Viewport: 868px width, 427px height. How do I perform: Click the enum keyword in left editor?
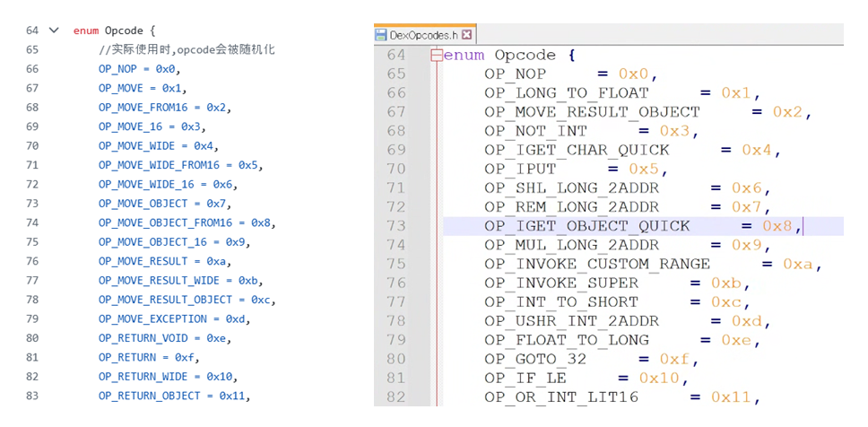(86, 30)
